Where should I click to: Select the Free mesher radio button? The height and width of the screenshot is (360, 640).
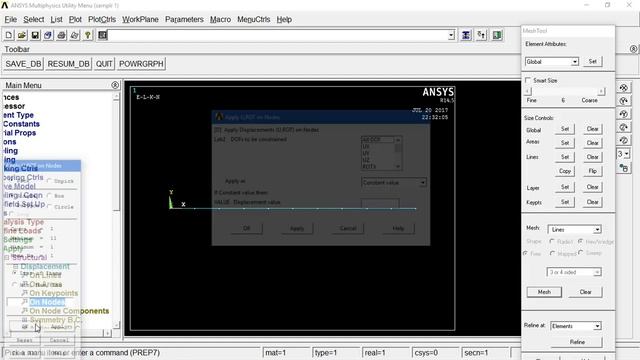[x=525, y=253]
